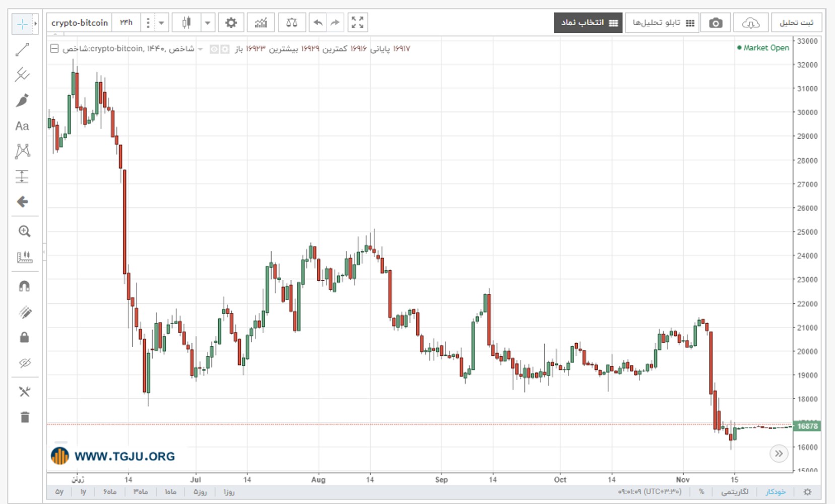The height and width of the screenshot is (504, 835).
Task: Click the trash icon to remove drawings
Action: 25,417
